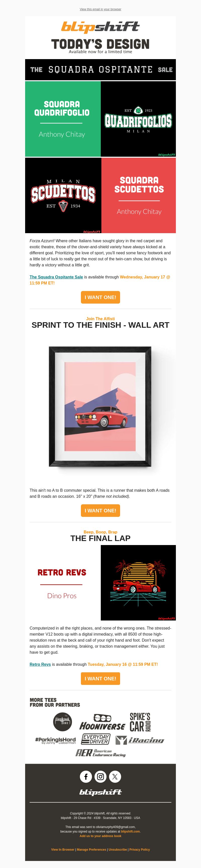Click the Everyday Driver logo
The width and height of the screenshot is (201, 868).
96,739
